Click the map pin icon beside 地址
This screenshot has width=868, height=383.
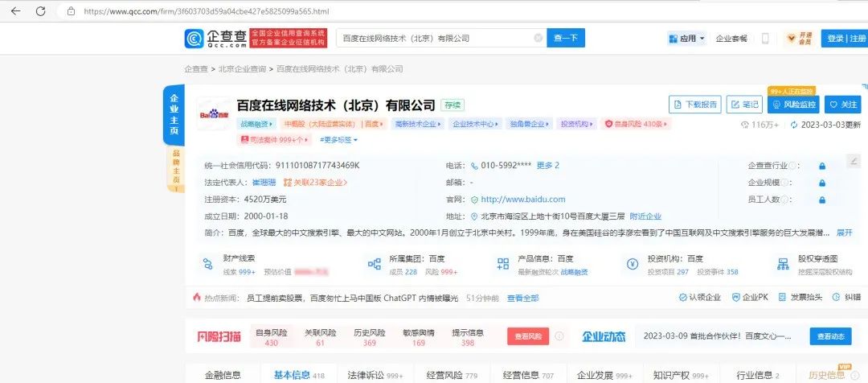[x=474, y=216]
